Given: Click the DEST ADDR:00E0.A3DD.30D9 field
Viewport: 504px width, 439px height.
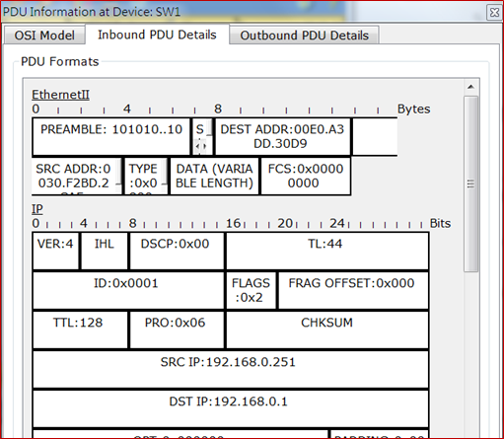Looking at the screenshot, I should pyautogui.click(x=282, y=136).
